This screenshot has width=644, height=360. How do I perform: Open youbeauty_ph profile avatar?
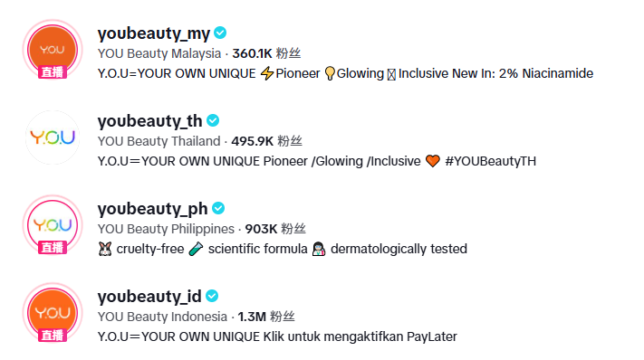[x=53, y=224]
